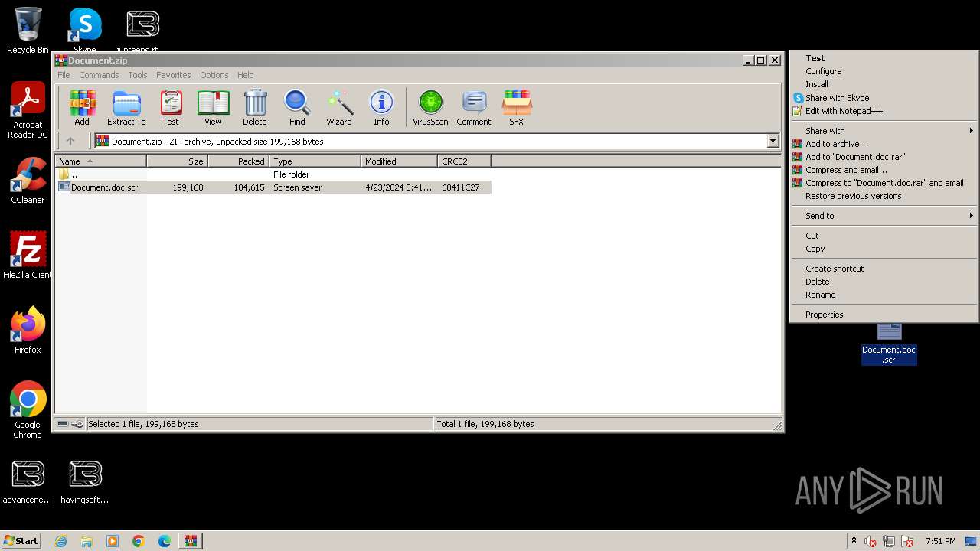980x551 pixels.
Task: Click the Edge icon in the taskbar
Action: click(165, 541)
